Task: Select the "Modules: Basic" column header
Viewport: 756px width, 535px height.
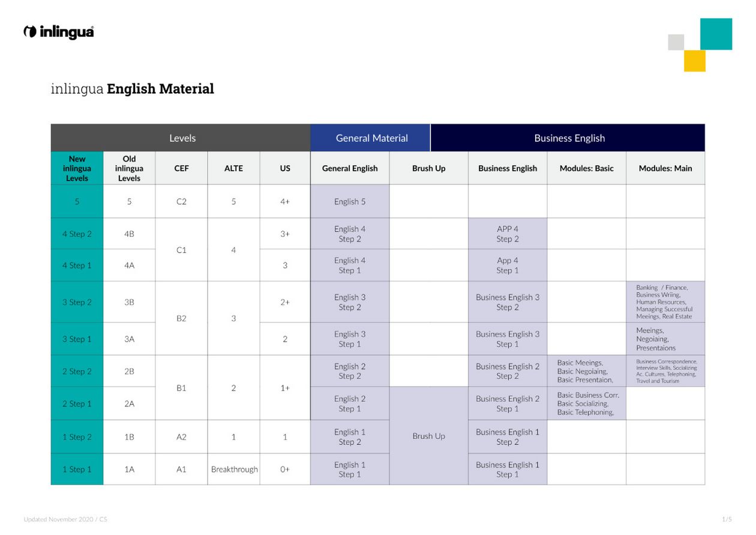Action: pyautogui.click(x=586, y=168)
